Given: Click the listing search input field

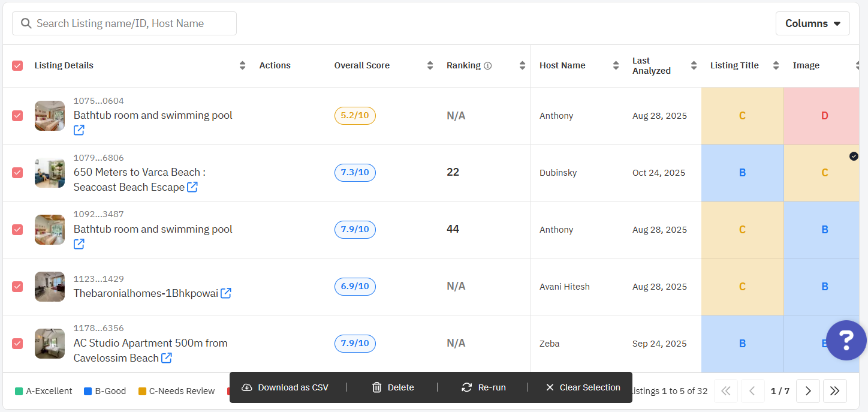Looking at the screenshot, I should [125, 23].
